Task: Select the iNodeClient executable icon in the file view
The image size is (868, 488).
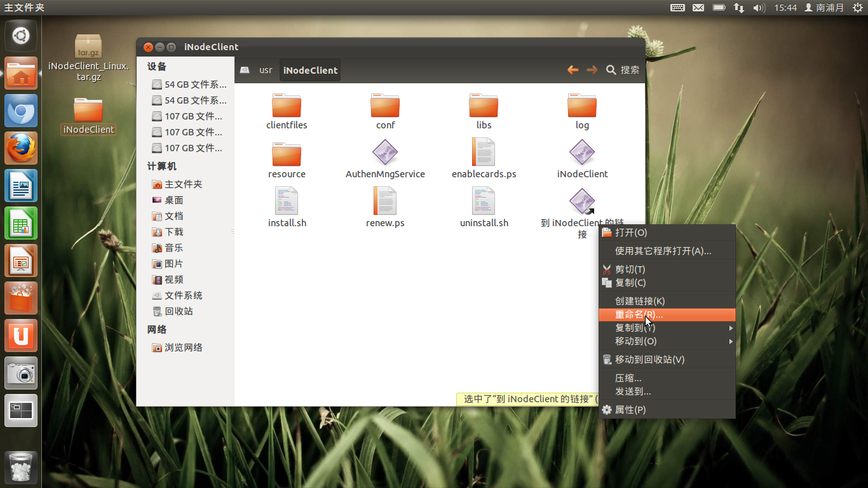Action: (x=582, y=153)
